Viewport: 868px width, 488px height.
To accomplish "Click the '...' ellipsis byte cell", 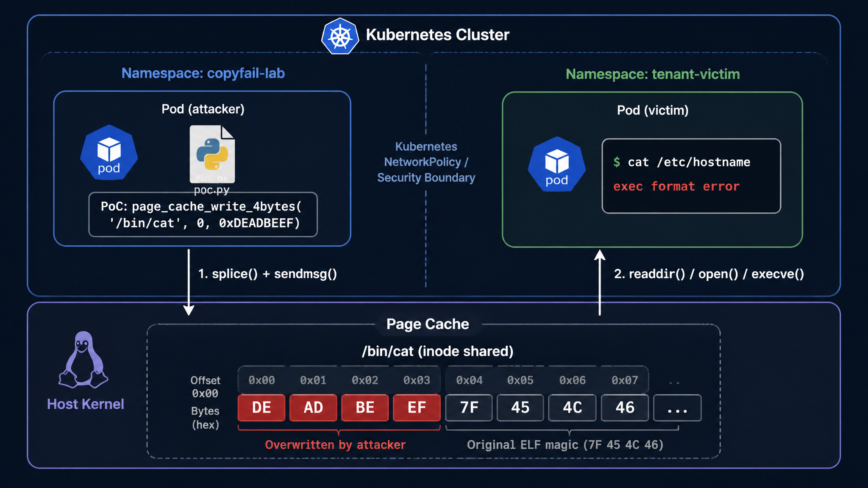I will click(677, 408).
